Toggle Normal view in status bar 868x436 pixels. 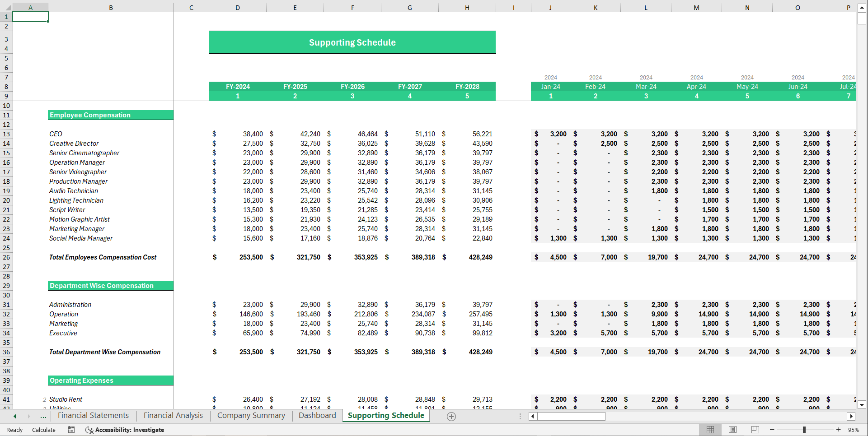click(710, 430)
